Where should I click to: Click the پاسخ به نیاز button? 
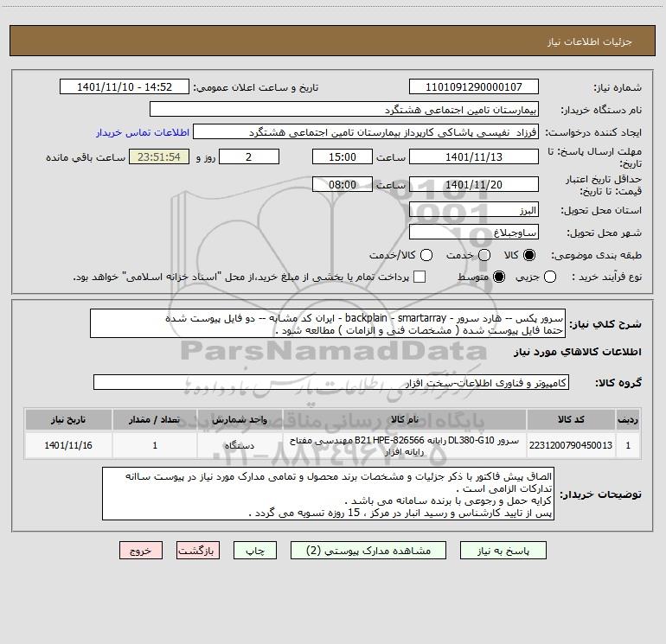click(x=503, y=551)
